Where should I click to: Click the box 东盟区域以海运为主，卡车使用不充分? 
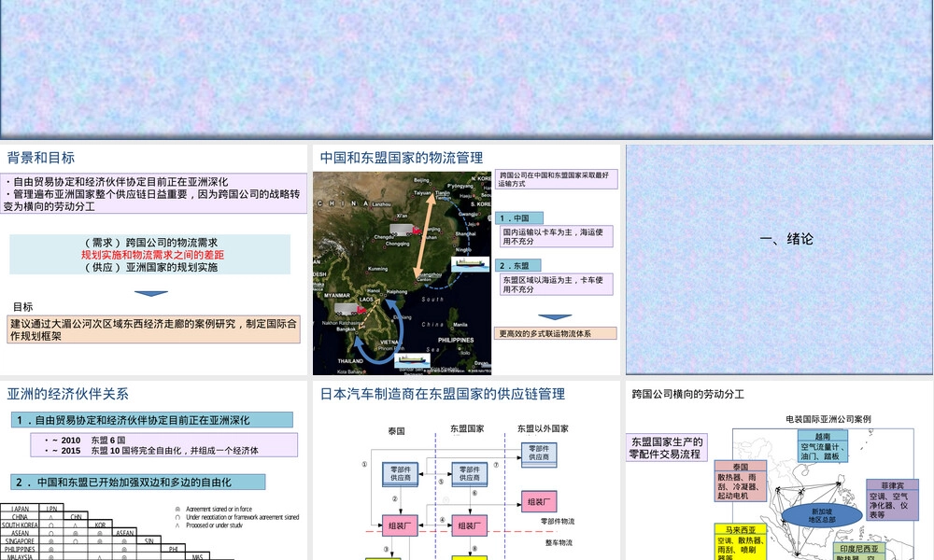point(557,285)
